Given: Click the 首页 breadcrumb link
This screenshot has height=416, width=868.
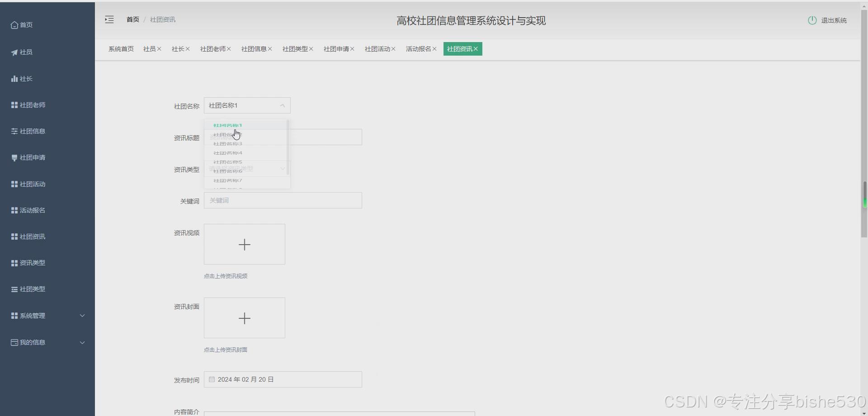Looking at the screenshot, I should click(133, 19).
